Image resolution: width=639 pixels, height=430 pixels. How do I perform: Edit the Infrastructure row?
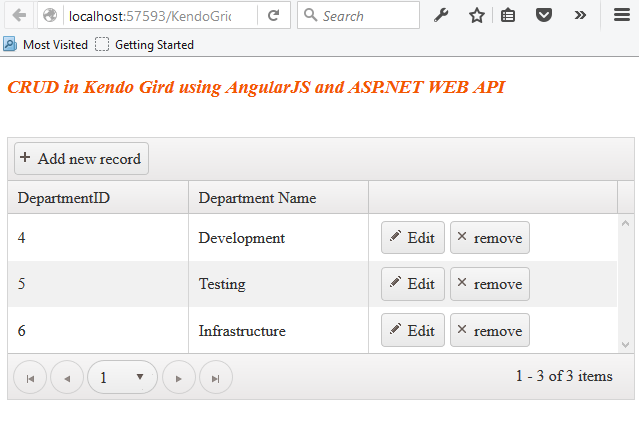pyautogui.click(x=413, y=330)
